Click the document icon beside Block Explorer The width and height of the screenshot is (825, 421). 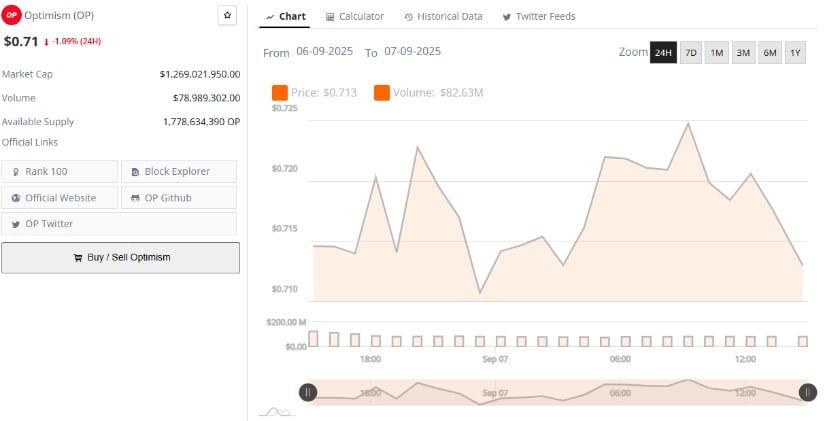[x=135, y=172]
